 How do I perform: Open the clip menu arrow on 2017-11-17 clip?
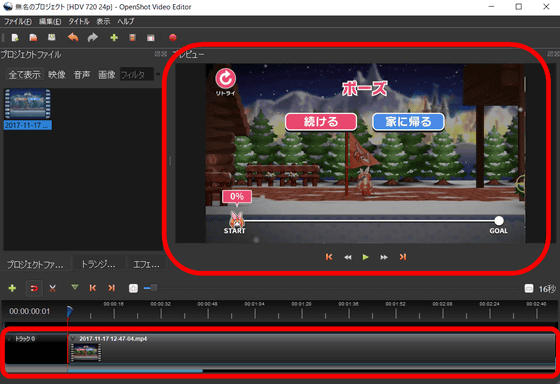click(73, 339)
